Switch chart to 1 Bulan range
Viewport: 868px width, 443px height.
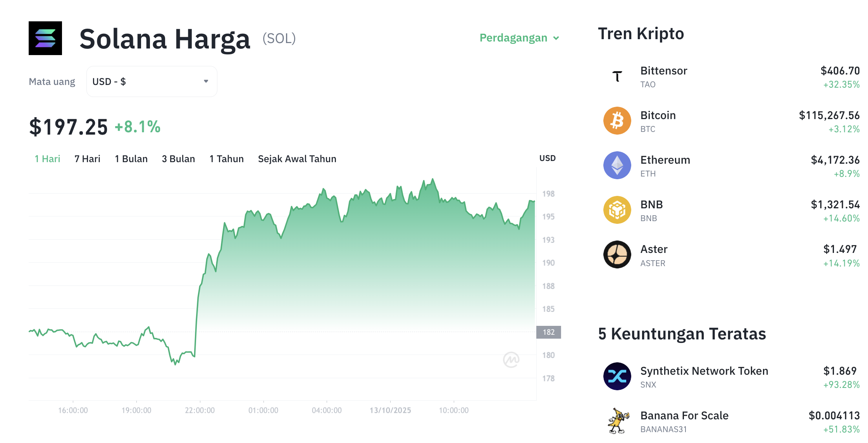(x=131, y=159)
